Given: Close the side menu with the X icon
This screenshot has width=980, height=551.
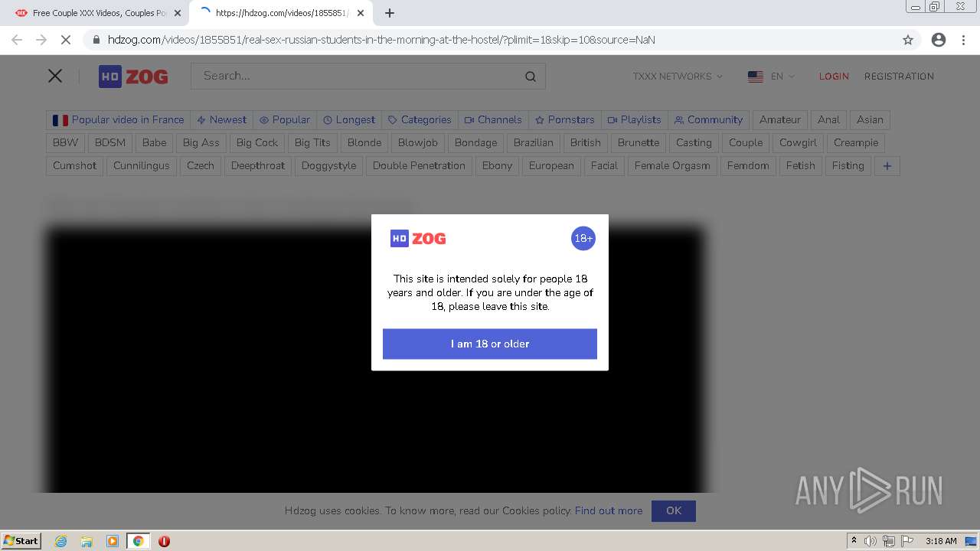Looking at the screenshot, I should (x=55, y=76).
